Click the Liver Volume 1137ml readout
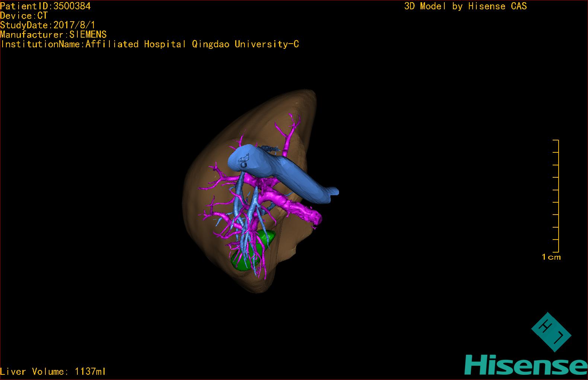Viewport: 588px width, 380px height. (x=53, y=371)
